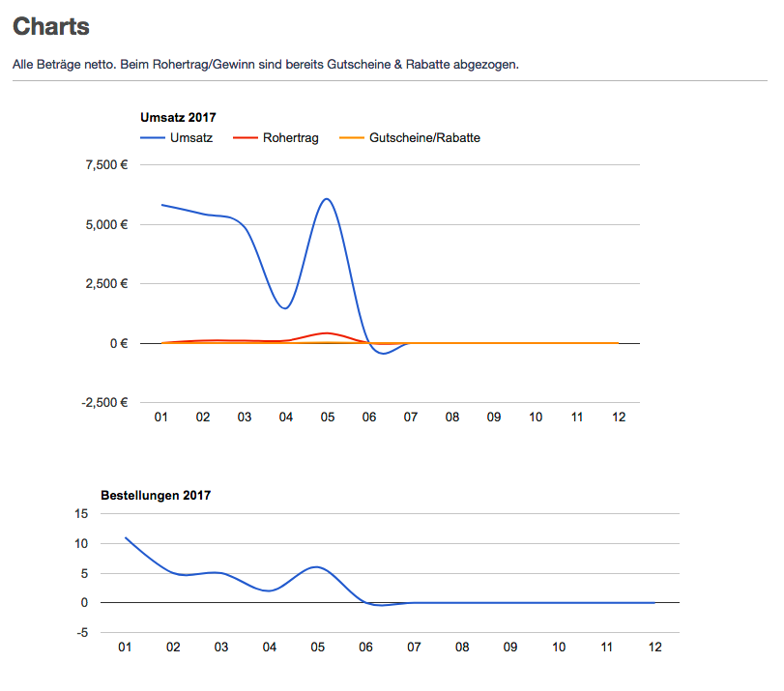Viewport: 784px width, 691px height.
Task: Click month "02" on the Bestellungen chart axis
Action: pyautogui.click(x=173, y=648)
